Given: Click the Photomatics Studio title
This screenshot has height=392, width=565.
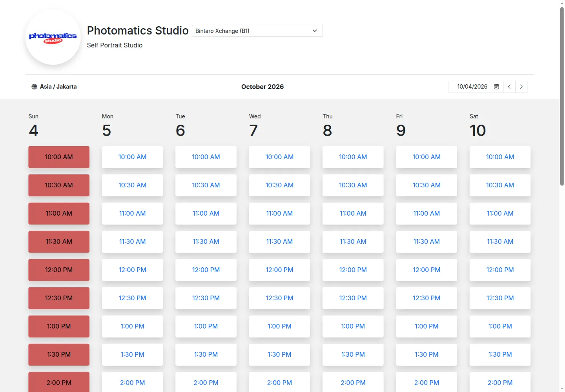Looking at the screenshot, I should pos(138,31).
